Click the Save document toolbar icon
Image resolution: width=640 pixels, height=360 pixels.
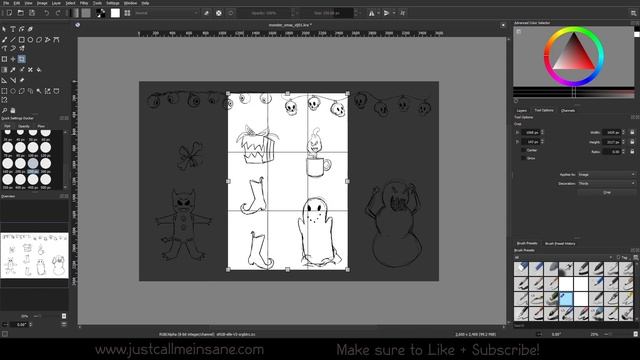(x=32, y=13)
